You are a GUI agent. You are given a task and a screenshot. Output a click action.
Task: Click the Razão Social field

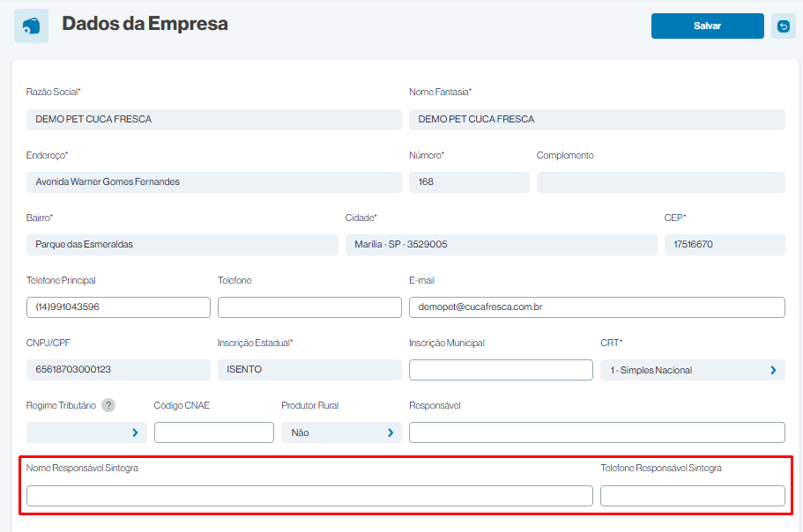click(214, 119)
